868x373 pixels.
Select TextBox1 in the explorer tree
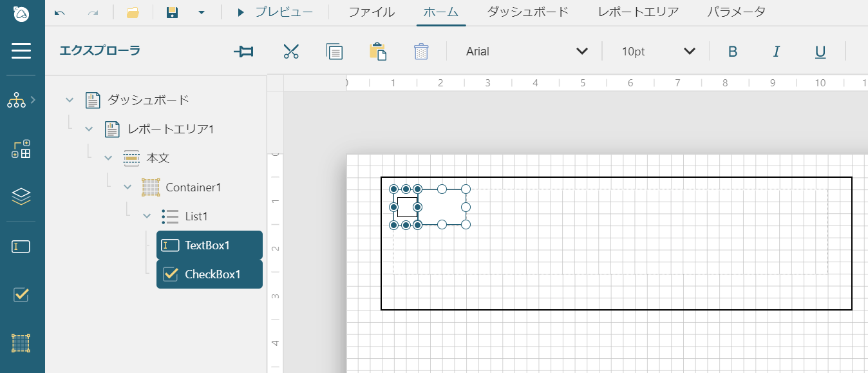pyautogui.click(x=209, y=245)
